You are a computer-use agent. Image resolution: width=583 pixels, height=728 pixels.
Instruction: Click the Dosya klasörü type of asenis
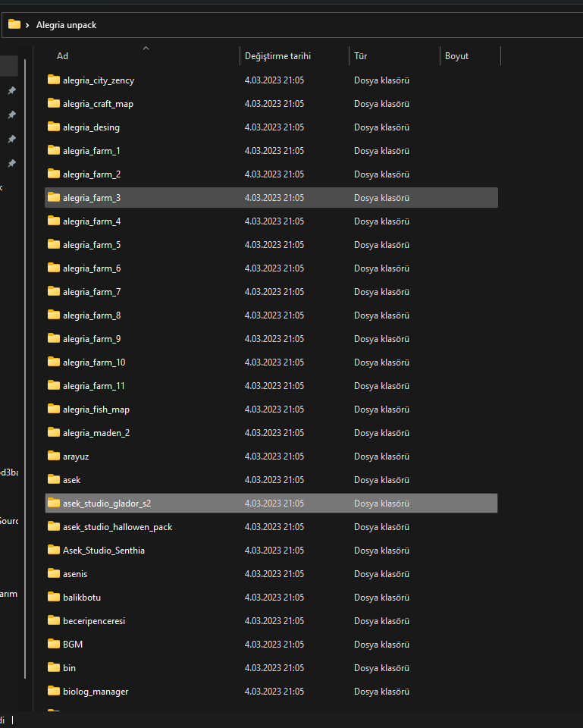point(381,574)
